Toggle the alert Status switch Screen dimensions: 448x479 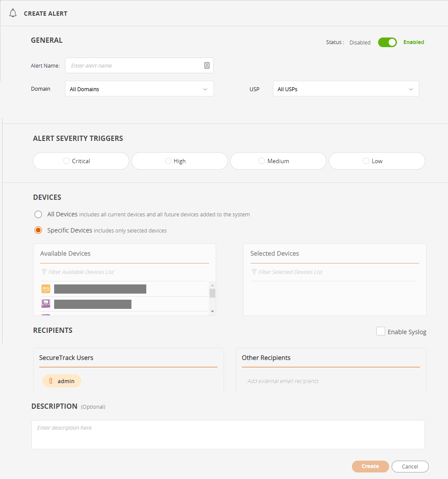tap(387, 42)
